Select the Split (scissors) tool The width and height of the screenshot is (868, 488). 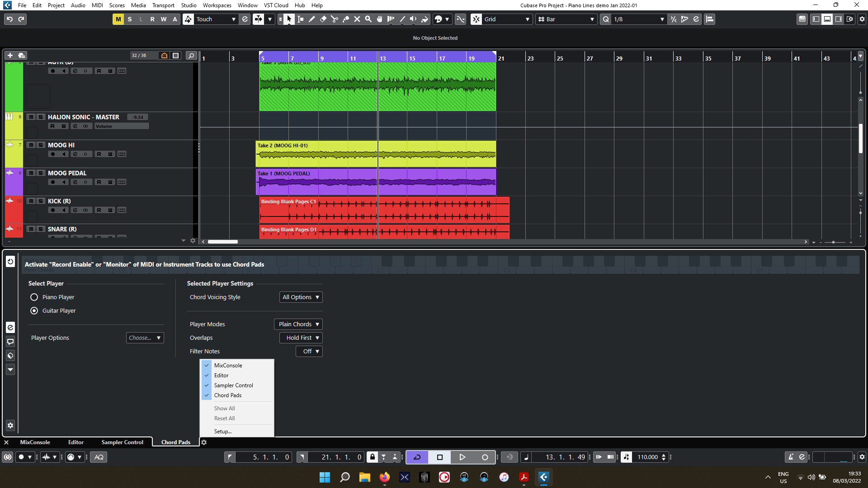coord(334,19)
